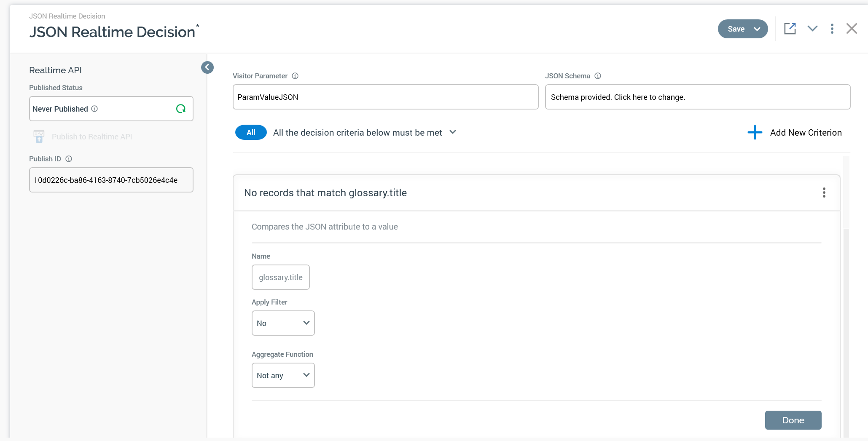Click the JSON Schema info icon
This screenshot has height=441, width=868.
(x=598, y=76)
